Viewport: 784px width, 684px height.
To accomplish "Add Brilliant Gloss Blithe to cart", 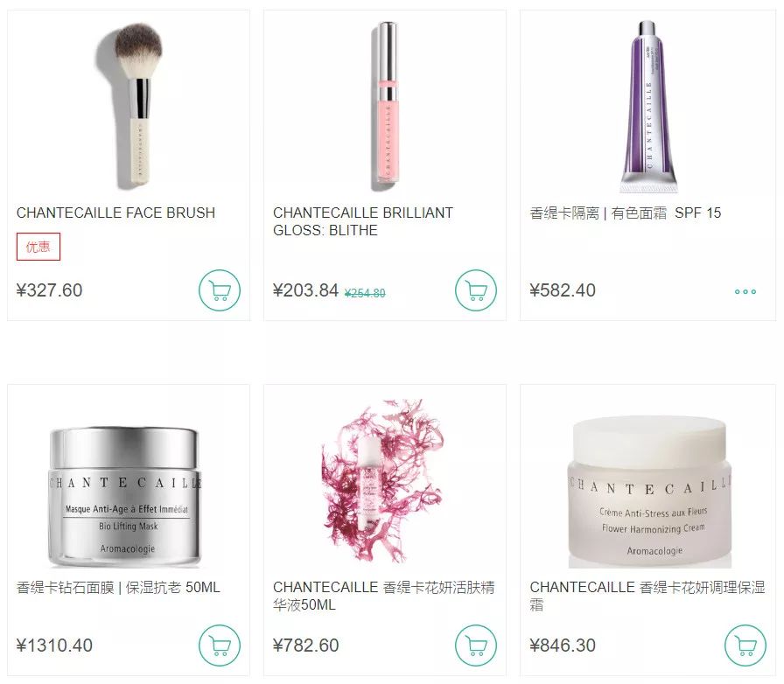I will [x=476, y=290].
